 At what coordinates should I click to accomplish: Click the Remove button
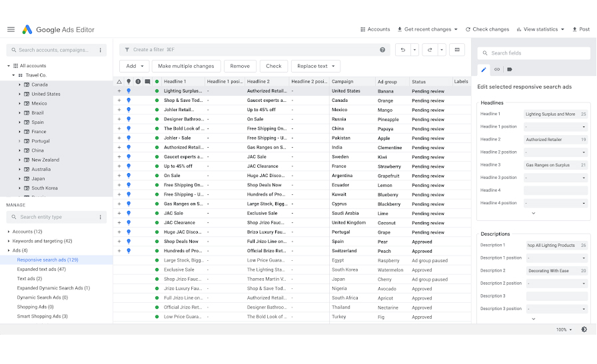(240, 66)
